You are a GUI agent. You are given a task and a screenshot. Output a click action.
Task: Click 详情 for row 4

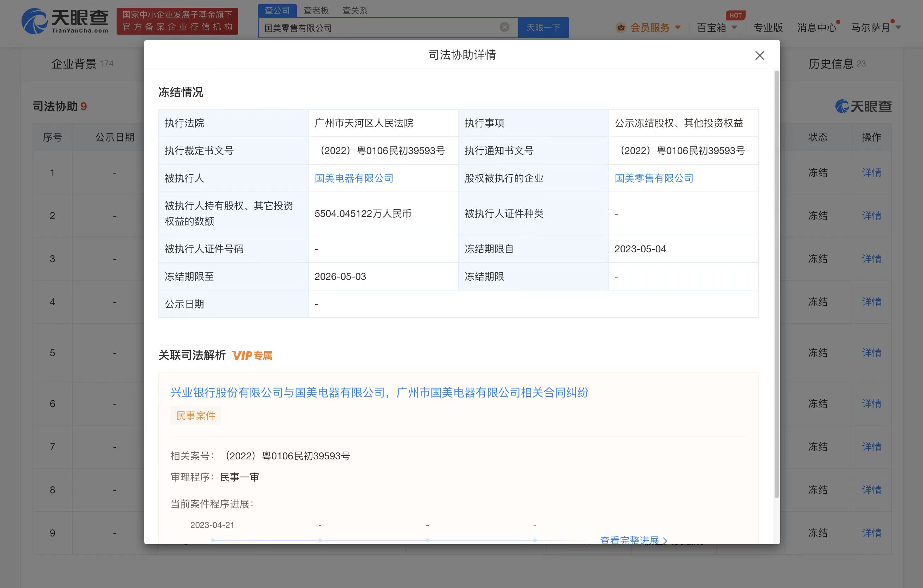[871, 302]
